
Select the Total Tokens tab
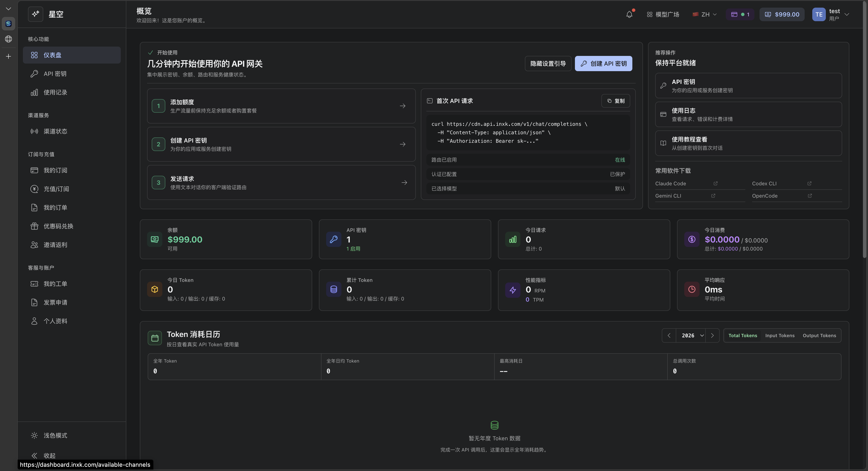point(743,335)
